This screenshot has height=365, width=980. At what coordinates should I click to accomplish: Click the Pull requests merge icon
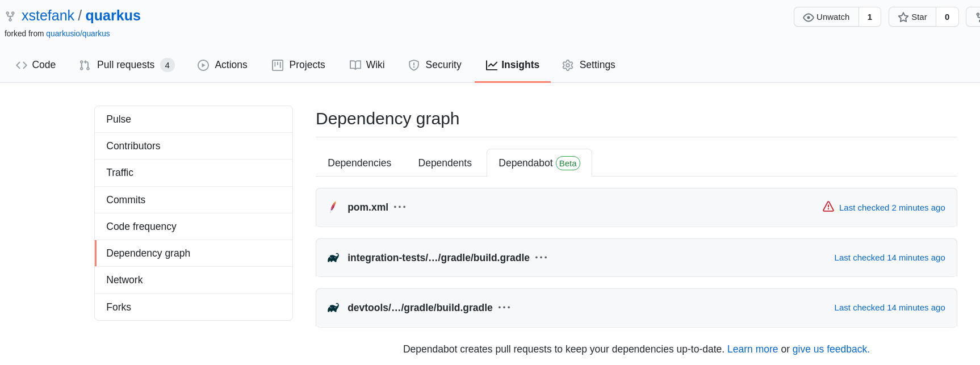tap(85, 65)
